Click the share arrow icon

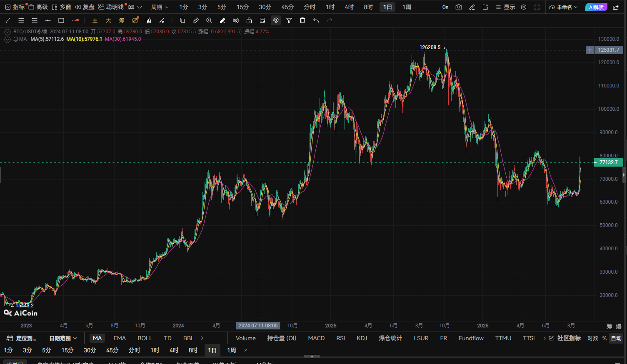616,7
